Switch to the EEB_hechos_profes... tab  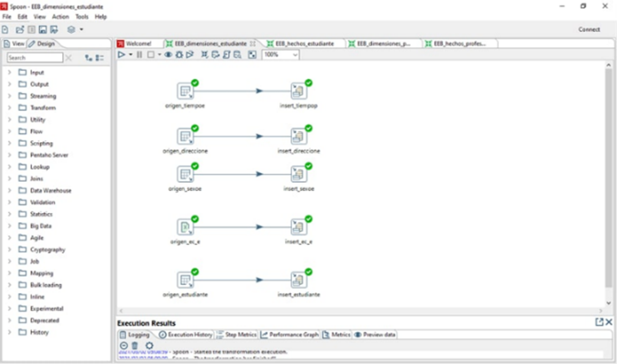(x=455, y=44)
